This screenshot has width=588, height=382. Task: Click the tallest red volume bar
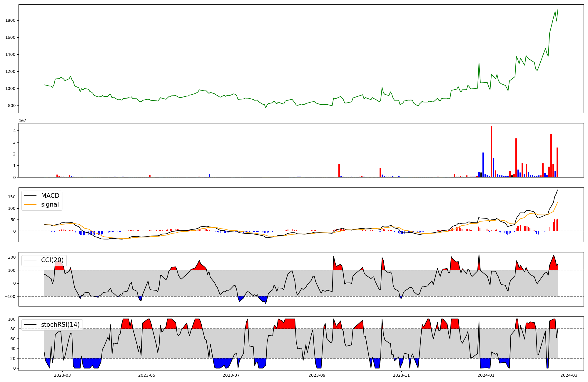point(491,151)
